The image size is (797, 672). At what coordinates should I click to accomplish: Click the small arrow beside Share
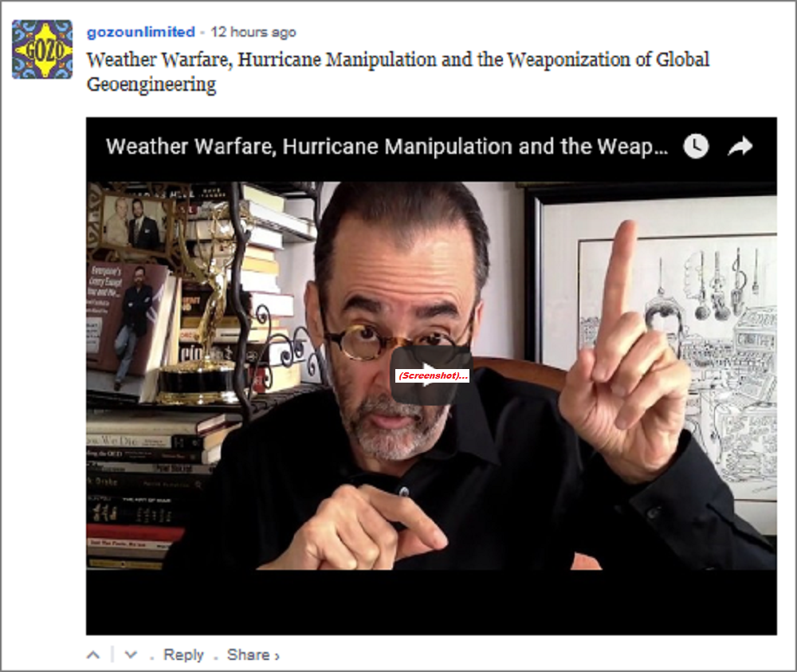pos(277,656)
